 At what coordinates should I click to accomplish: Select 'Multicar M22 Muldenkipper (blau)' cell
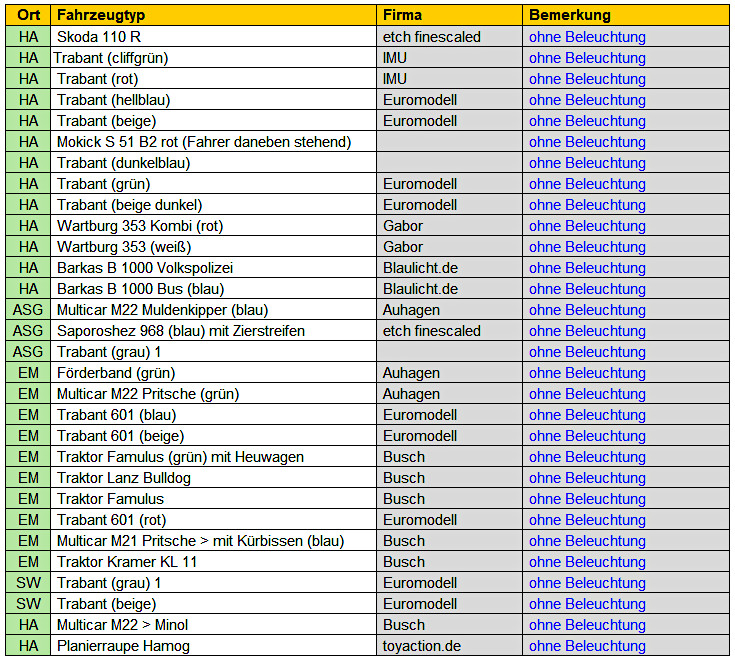(213, 310)
